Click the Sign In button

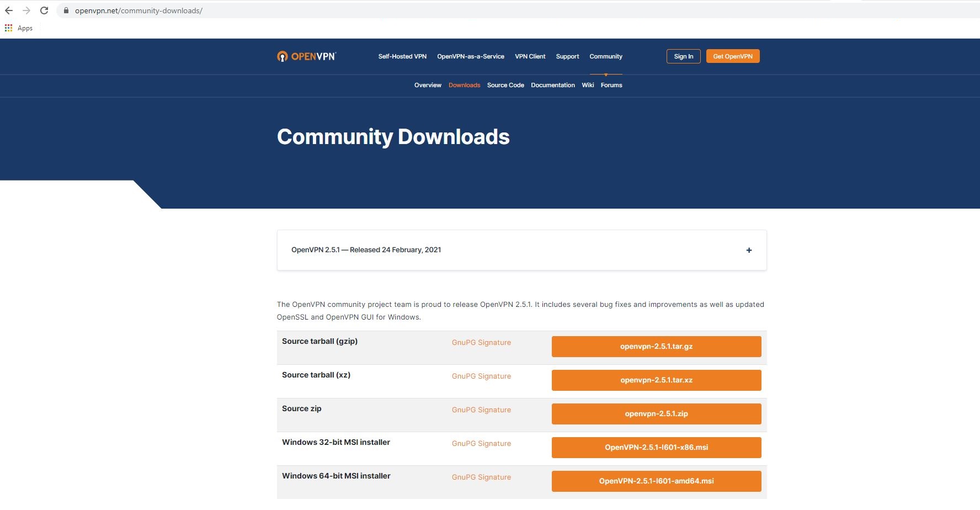683,56
